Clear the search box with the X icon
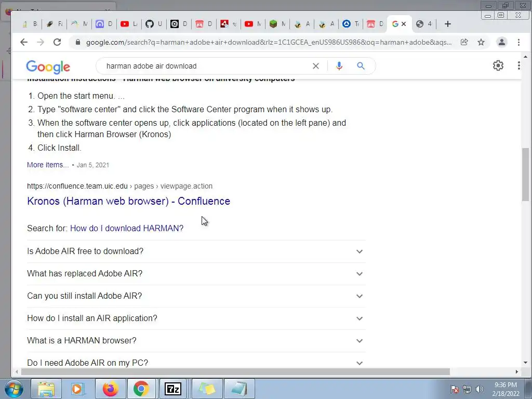This screenshot has height=399, width=532. pyautogui.click(x=315, y=66)
